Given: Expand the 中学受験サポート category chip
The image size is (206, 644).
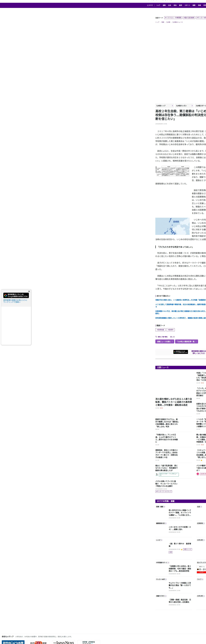Looking at the screenshot, I should (x=163, y=563).
